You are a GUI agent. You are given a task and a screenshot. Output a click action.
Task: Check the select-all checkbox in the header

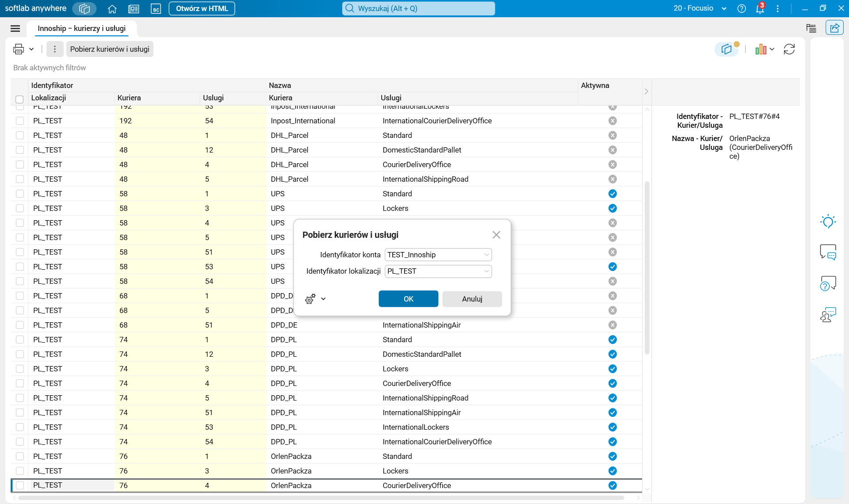click(x=19, y=99)
